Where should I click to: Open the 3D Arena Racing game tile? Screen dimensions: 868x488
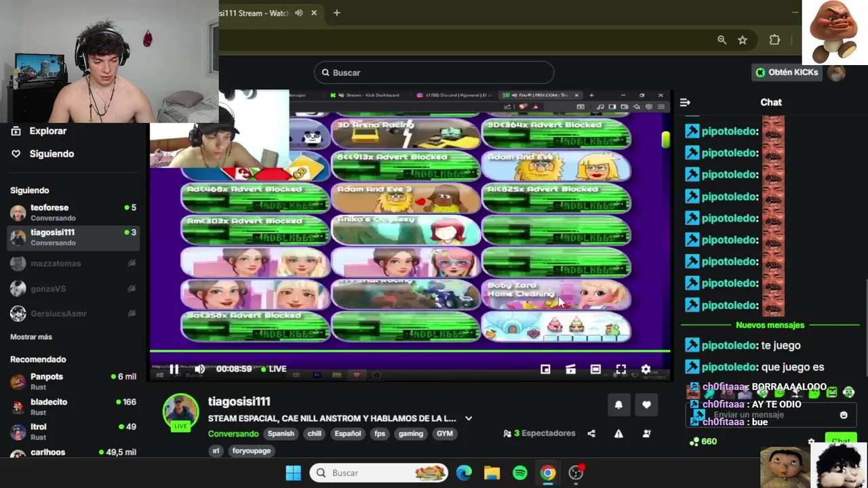(406, 134)
